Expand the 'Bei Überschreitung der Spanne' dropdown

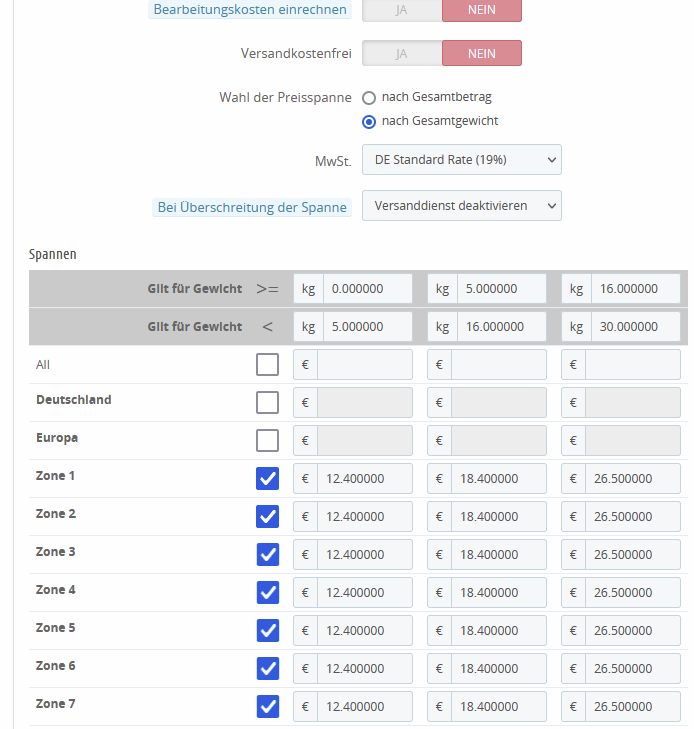coord(461,205)
